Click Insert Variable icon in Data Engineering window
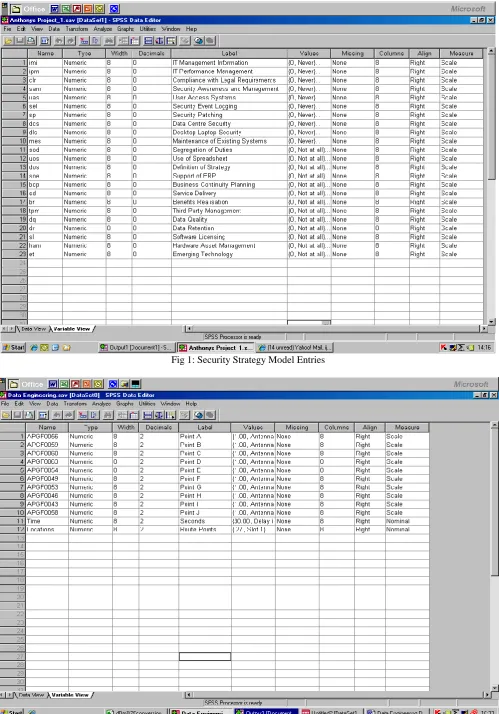The image size is (499, 714). pos(133,415)
